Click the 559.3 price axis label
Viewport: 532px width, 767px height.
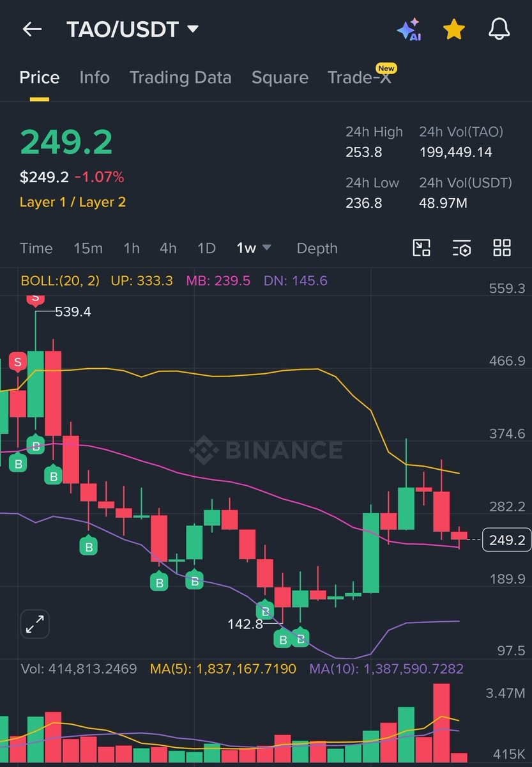point(506,288)
